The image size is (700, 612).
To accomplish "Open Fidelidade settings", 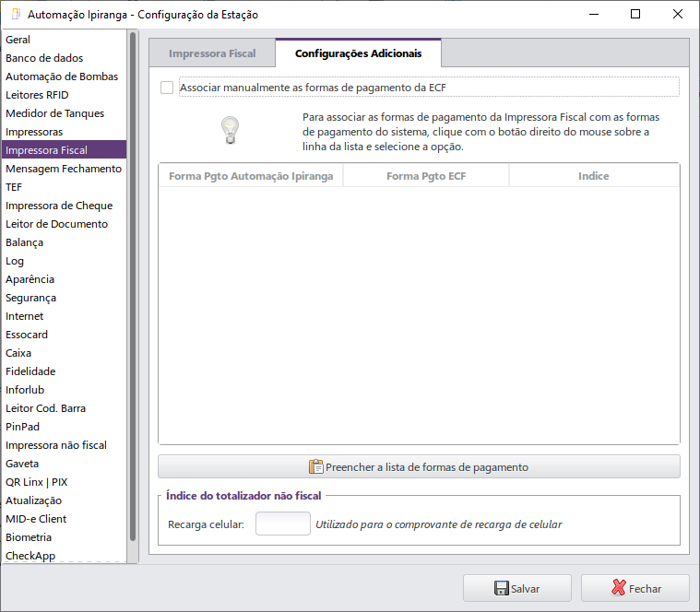I will click(64, 371).
